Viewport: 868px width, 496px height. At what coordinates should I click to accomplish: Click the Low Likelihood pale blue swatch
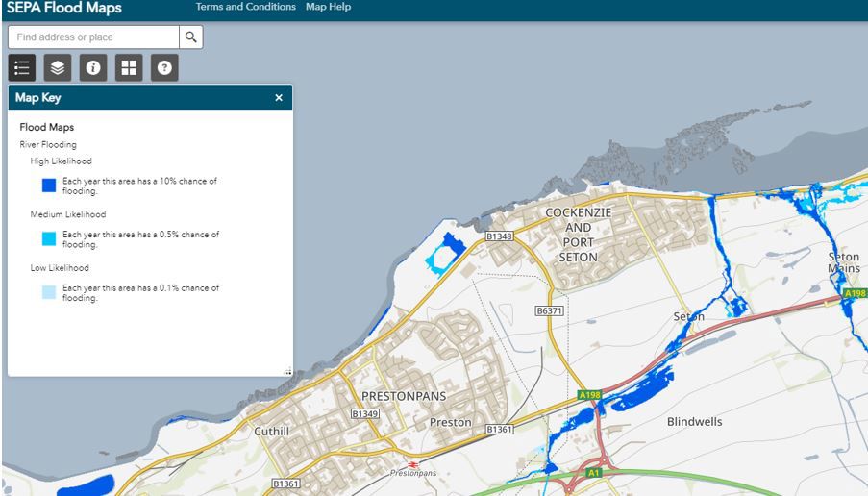48,292
